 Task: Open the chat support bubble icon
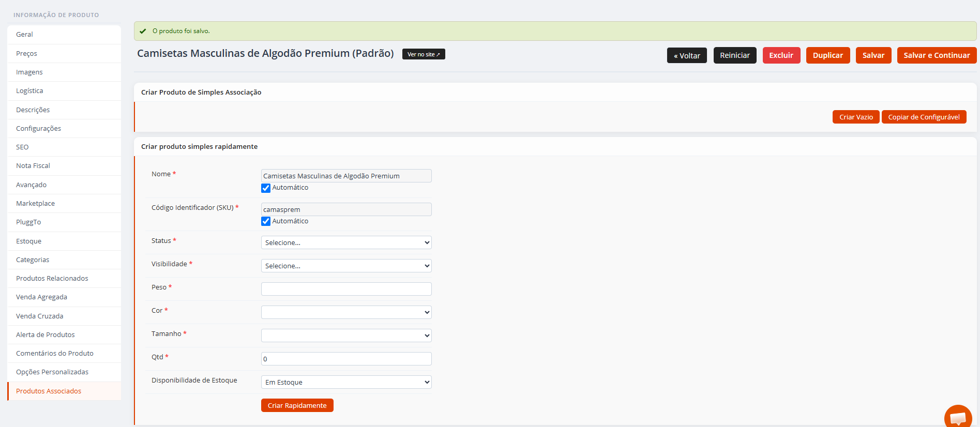click(x=958, y=417)
